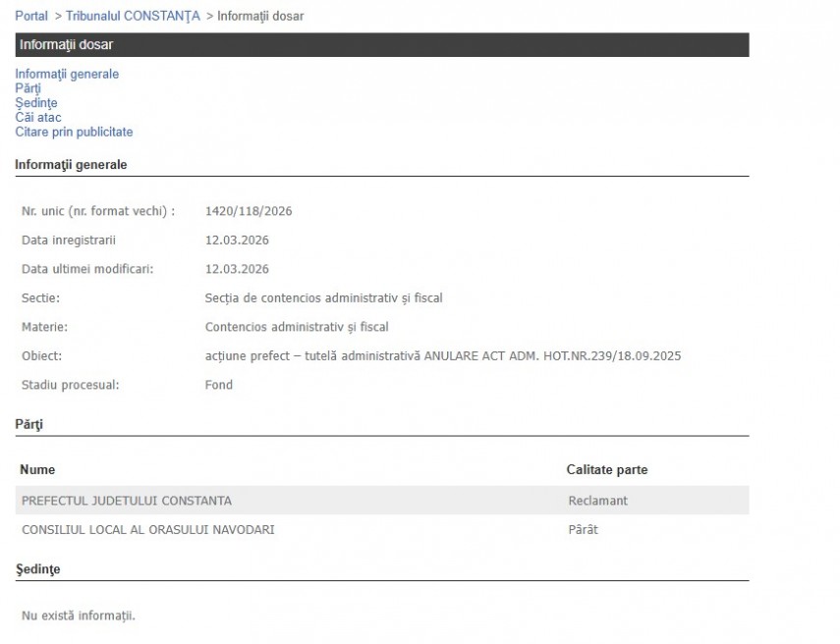Click the Nu există informații text
The width and height of the screenshot is (840, 644).
pyautogui.click(x=79, y=616)
